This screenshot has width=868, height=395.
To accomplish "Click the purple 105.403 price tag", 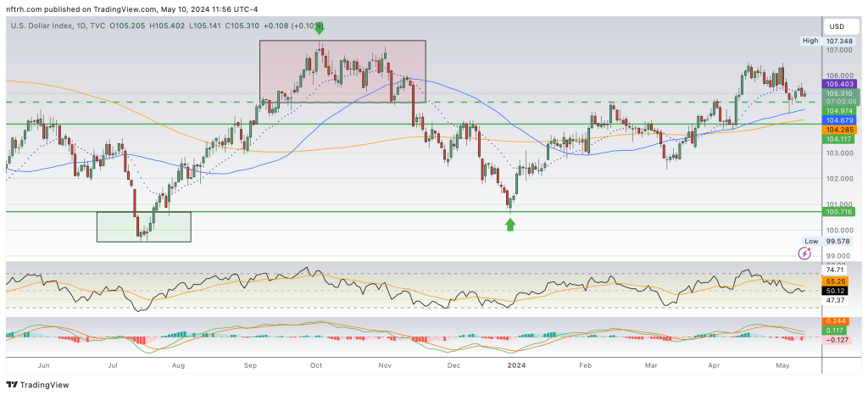I will point(839,84).
